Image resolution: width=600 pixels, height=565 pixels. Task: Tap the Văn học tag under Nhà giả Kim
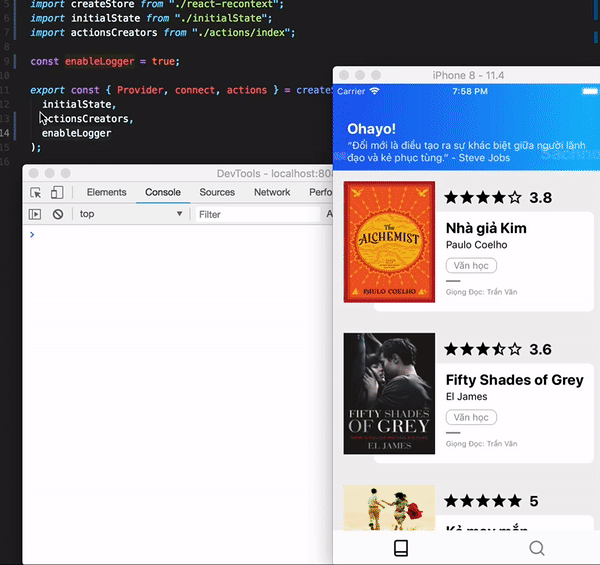tap(471, 265)
